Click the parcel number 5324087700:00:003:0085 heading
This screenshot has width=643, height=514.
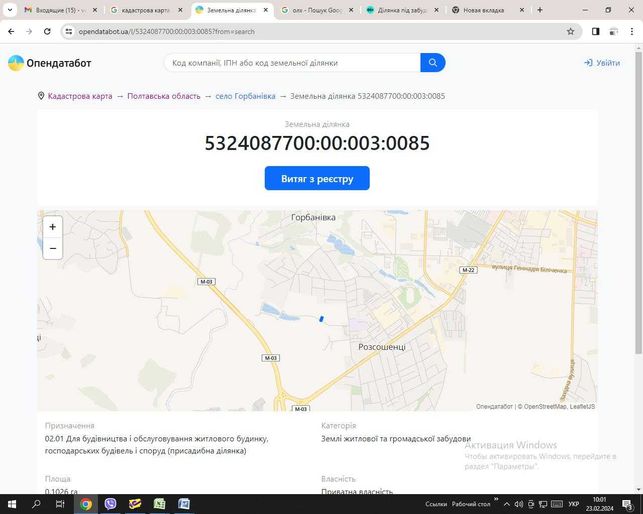tap(317, 143)
